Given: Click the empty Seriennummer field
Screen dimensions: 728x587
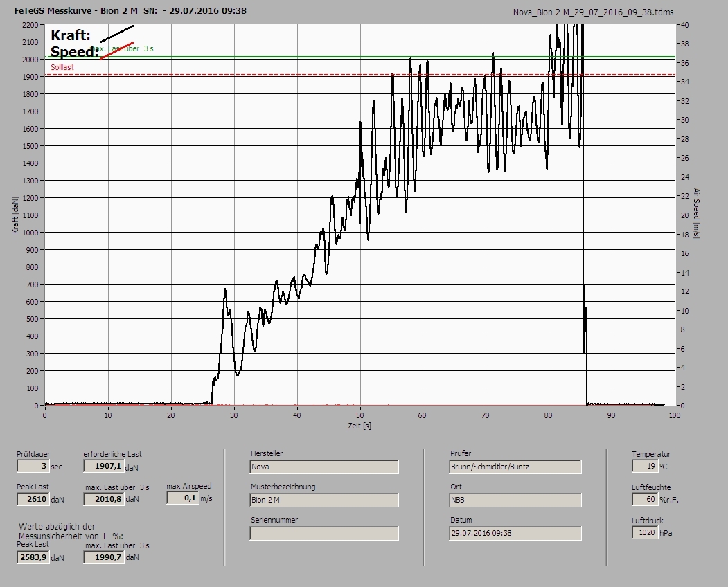Looking at the screenshot, I should click(324, 534).
